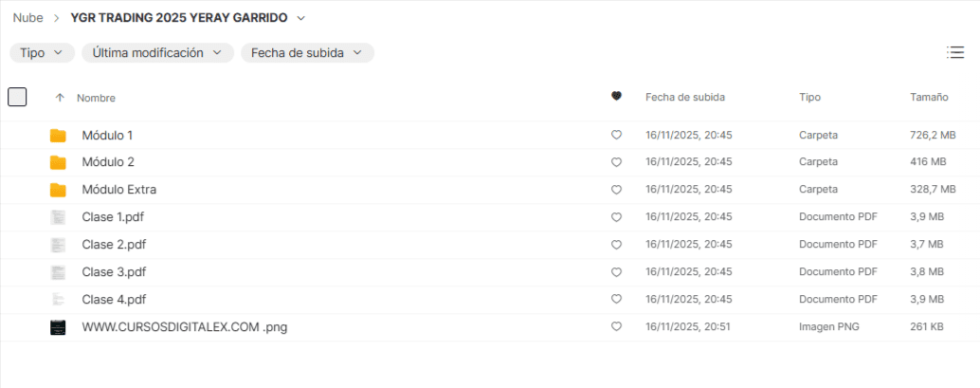Favorite the Clase 3.pdf file
980x388 pixels.
tap(616, 272)
